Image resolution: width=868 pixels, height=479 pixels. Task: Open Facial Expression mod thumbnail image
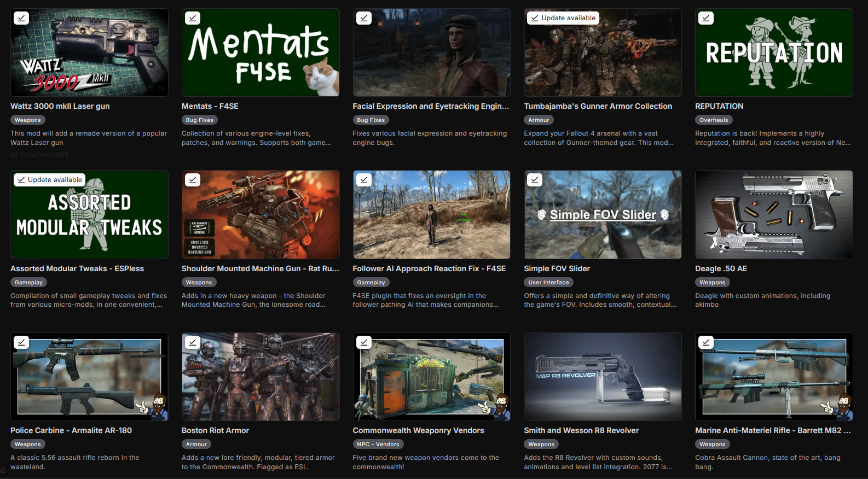tap(432, 52)
